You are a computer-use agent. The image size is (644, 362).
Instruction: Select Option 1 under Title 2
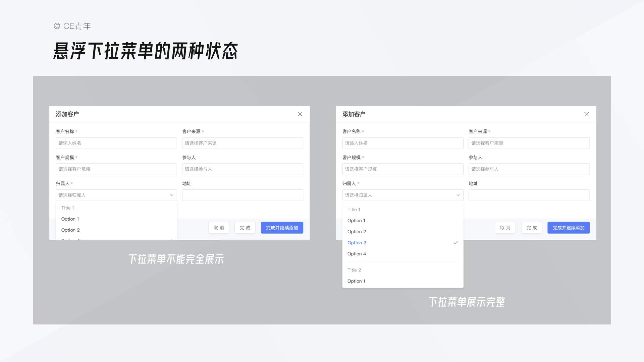[x=356, y=281]
